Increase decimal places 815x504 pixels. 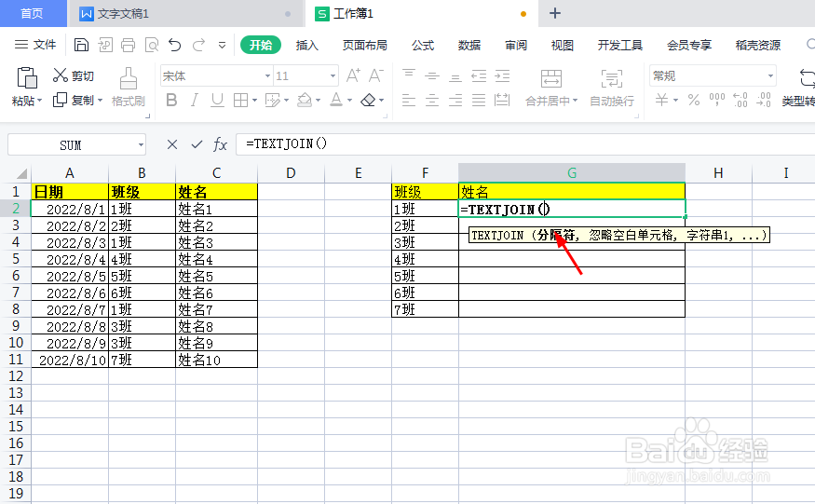pos(740,100)
